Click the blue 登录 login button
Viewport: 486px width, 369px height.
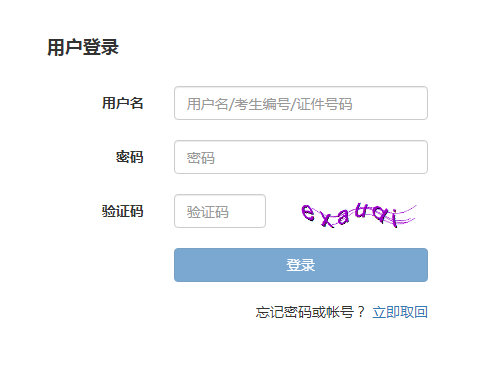(x=301, y=265)
